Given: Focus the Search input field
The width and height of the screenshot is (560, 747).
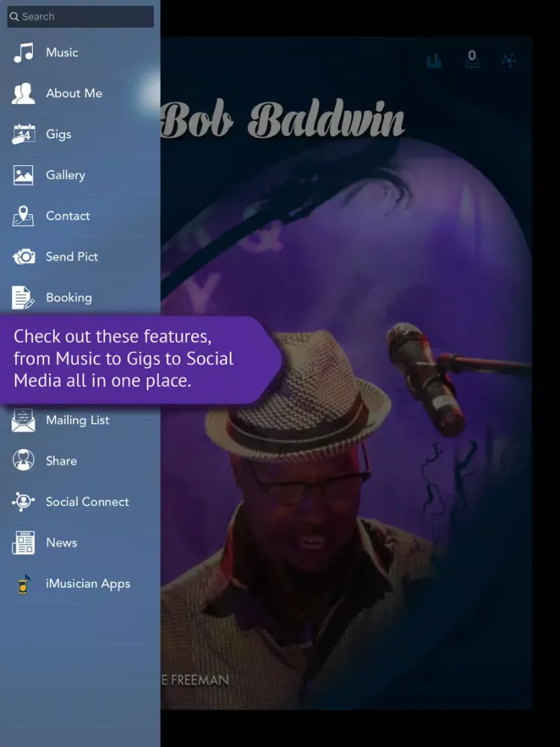Looking at the screenshot, I should (81, 16).
